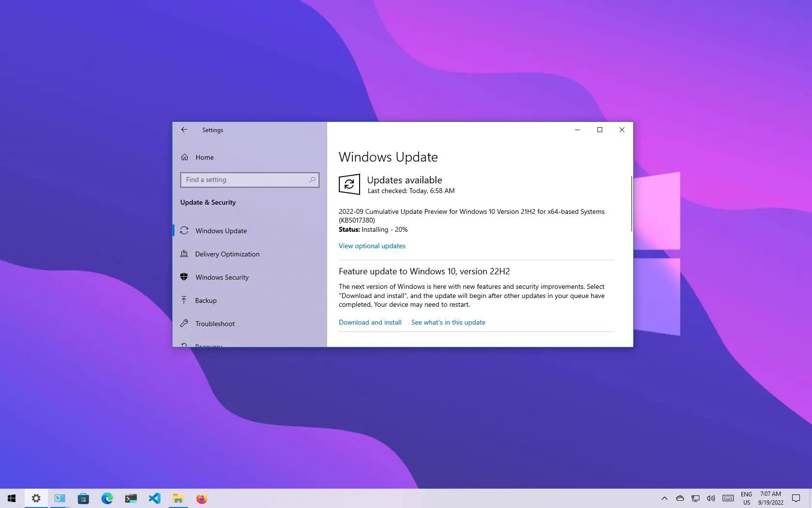Maximize the Settings window
This screenshot has height=508, width=812.
coord(599,130)
